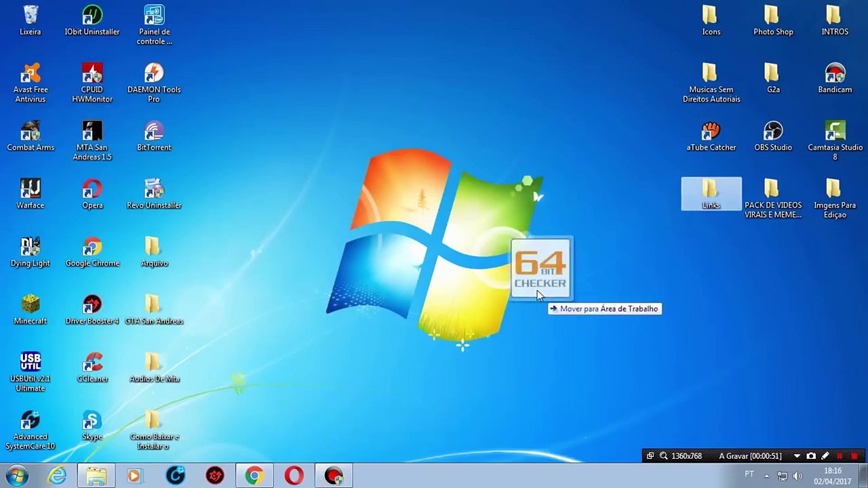The width and height of the screenshot is (868, 488).
Task: Click the recorder magnifier icon
Action: (663, 456)
